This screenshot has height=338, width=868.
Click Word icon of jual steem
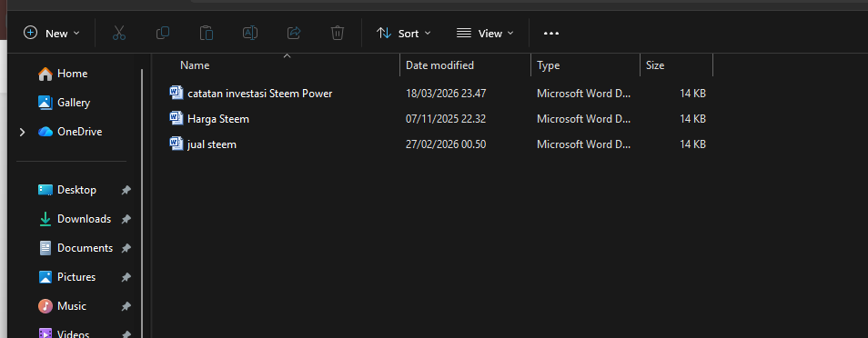(177, 144)
